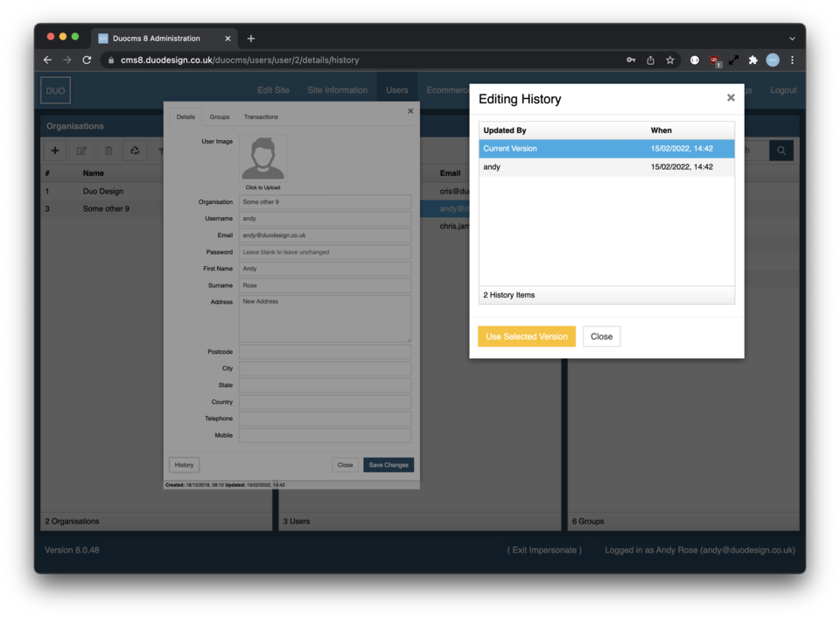Image resolution: width=840 pixels, height=619 pixels.
Task: Expand the tab search chevron in Chrome
Action: tap(792, 39)
